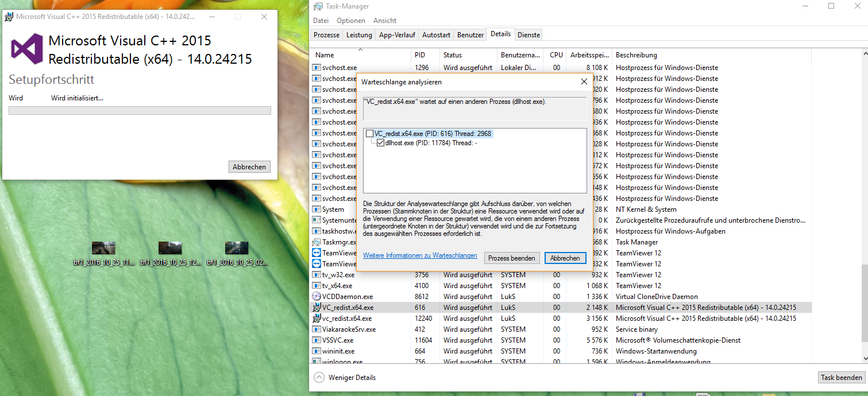Image resolution: width=868 pixels, height=396 pixels.
Task: Click the TeamViewer icon above tv_w32.exe
Action: 317,264
